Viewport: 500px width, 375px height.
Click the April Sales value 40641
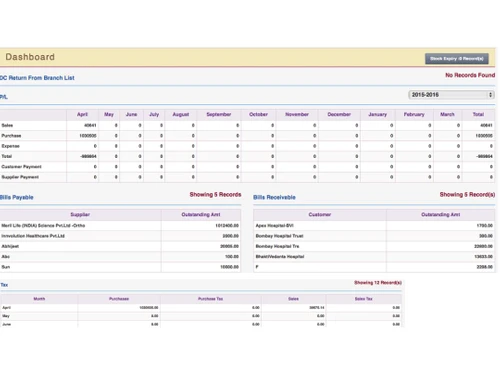pos(90,125)
